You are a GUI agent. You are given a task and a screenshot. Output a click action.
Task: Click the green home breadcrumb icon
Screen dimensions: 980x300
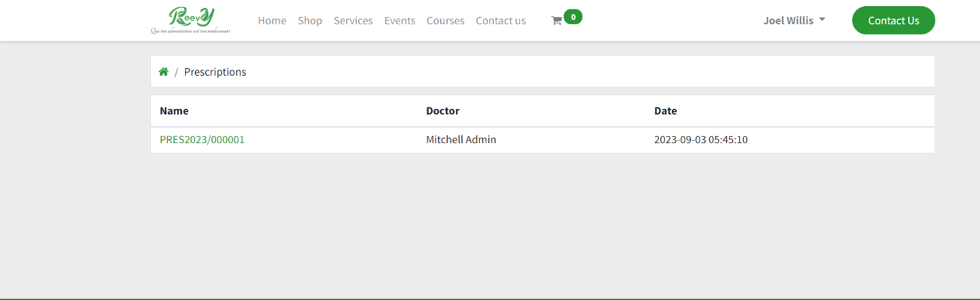click(x=163, y=72)
